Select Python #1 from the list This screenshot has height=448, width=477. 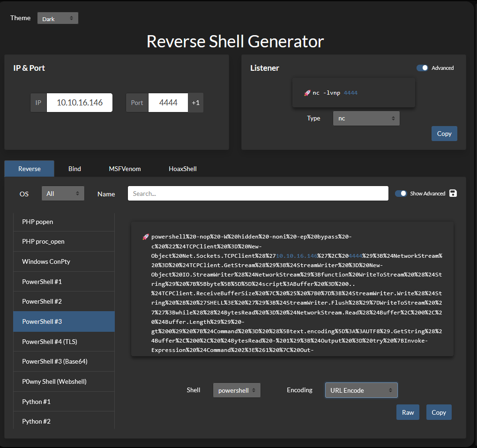coord(64,402)
